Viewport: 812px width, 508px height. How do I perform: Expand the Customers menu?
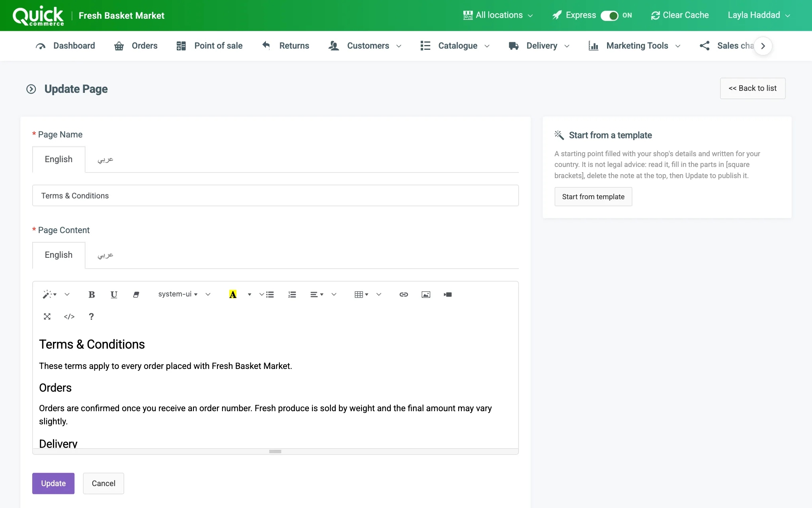coord(365,46)
